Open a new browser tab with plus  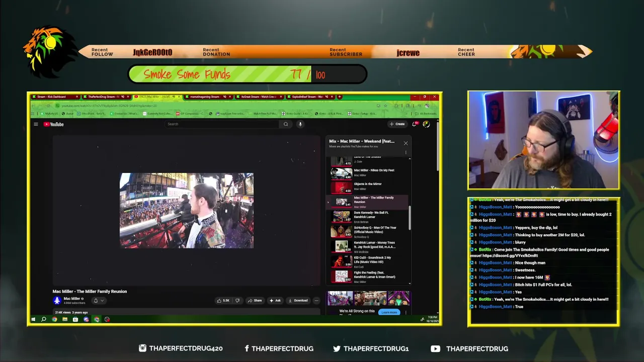click(x=340, y=97)
